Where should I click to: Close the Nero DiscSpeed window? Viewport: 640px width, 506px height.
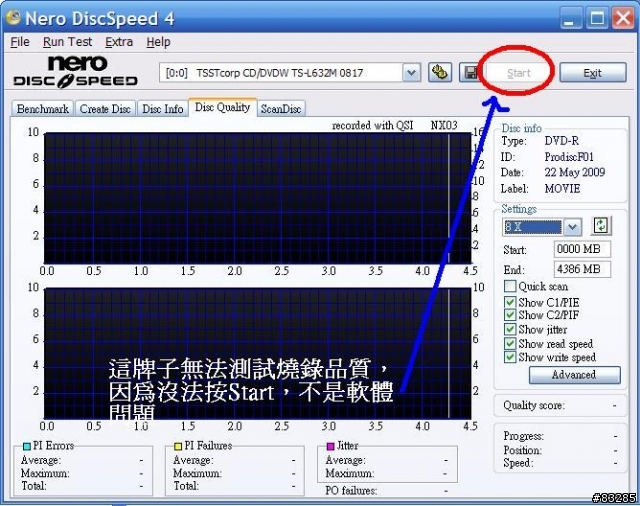click(623, 19)
